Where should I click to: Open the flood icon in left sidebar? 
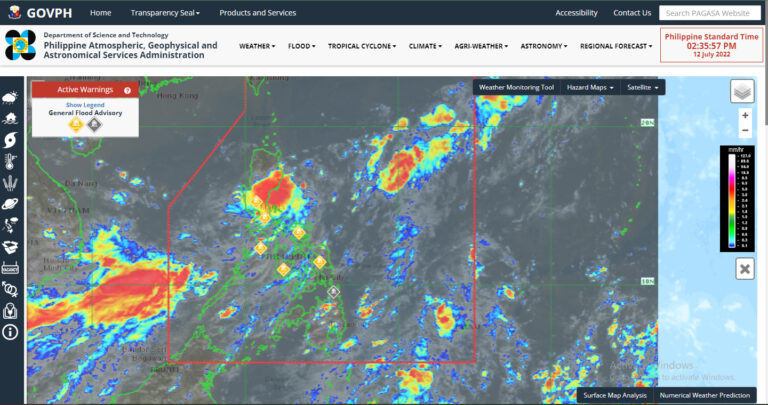(x=10, y=117)
